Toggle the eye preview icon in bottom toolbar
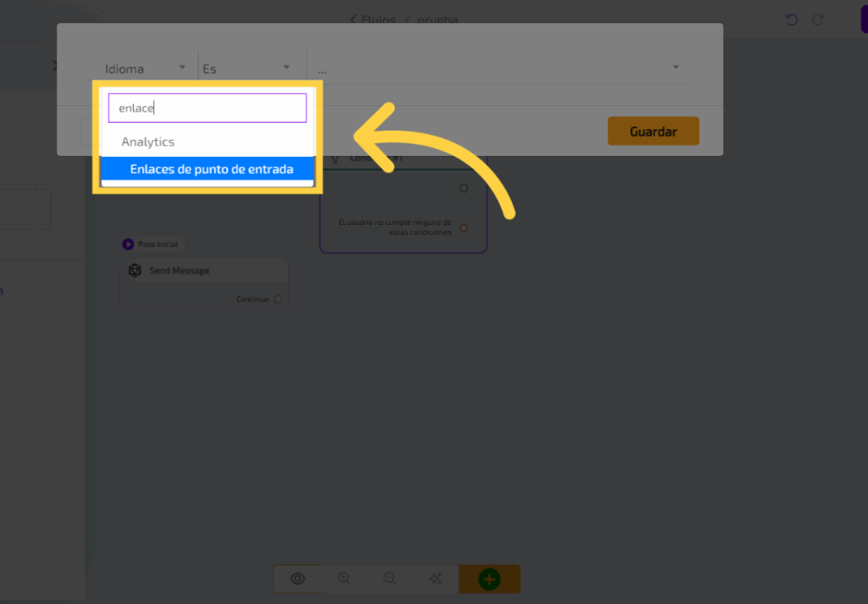 298,579
